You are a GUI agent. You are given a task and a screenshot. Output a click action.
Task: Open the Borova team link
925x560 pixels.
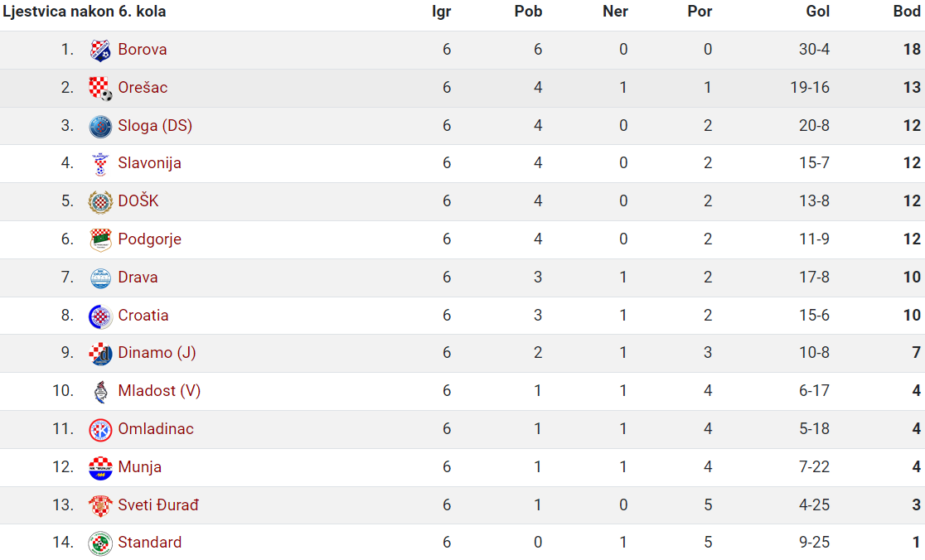point(143,50)
